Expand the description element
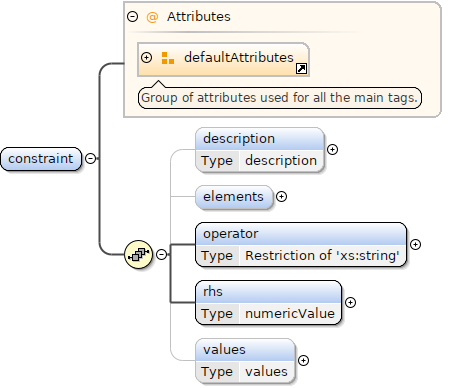This screenshot has width=459, height=388. click(x=332, y=150)
